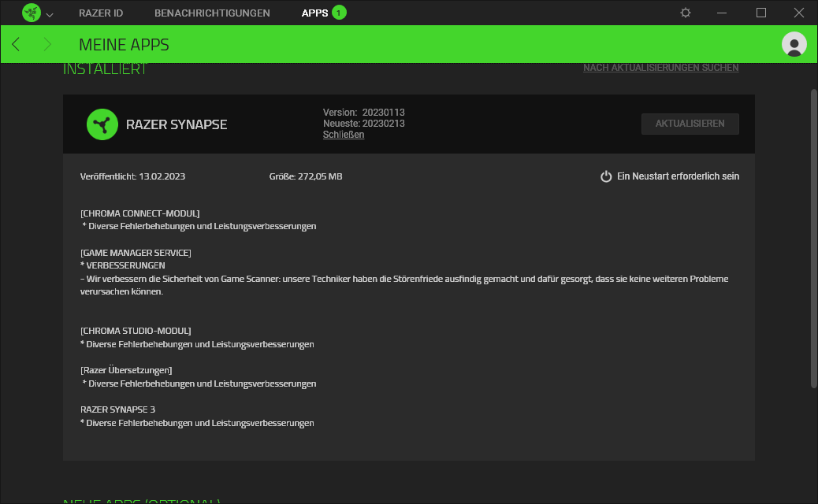Go forward with the right arrow

(x=47, y=44)
